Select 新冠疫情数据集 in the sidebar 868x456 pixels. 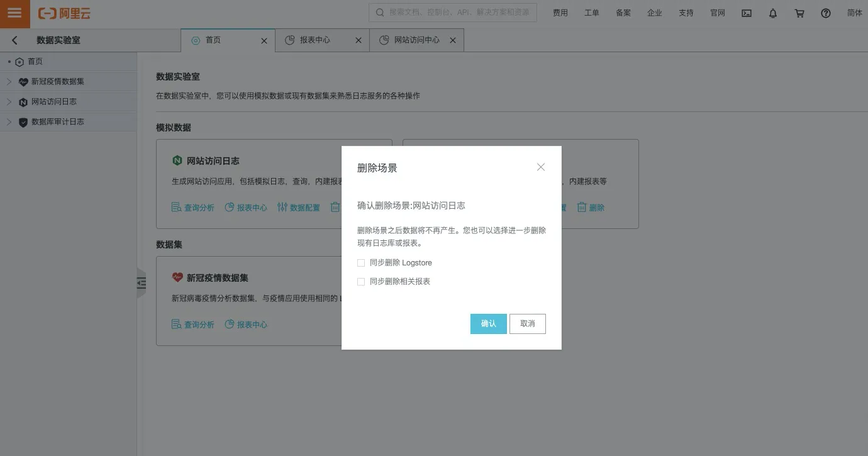tap(68, 82)
